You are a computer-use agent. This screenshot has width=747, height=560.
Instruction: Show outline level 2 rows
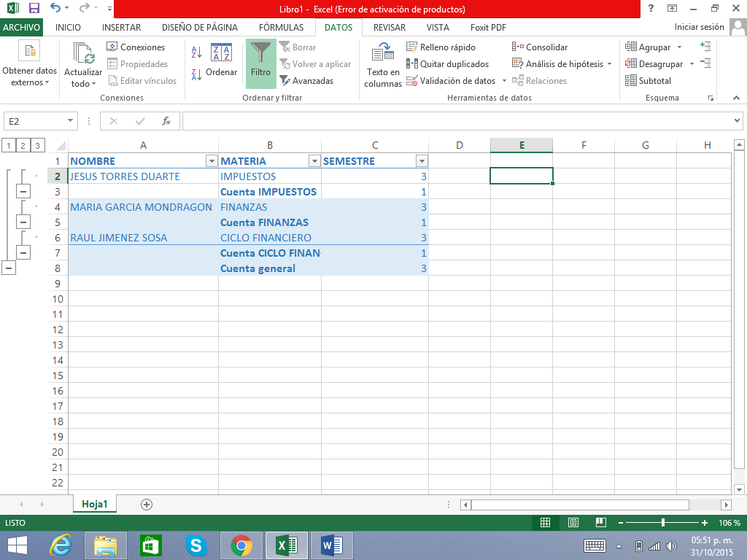[23, 146]
